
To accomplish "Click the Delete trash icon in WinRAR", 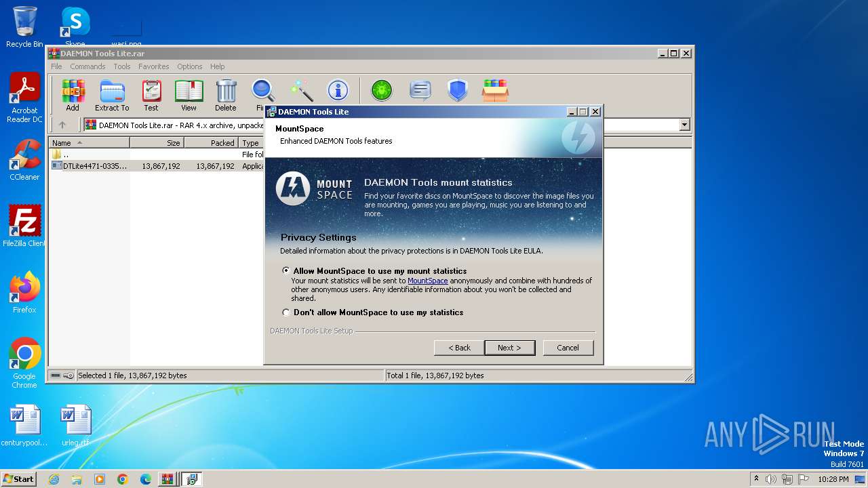I will coord(226,95).
